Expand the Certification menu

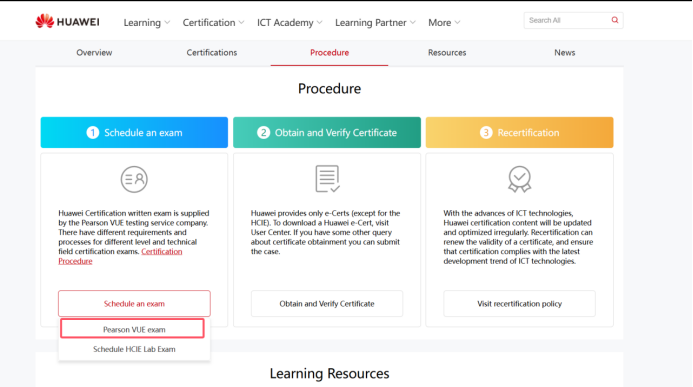[213, 23]
